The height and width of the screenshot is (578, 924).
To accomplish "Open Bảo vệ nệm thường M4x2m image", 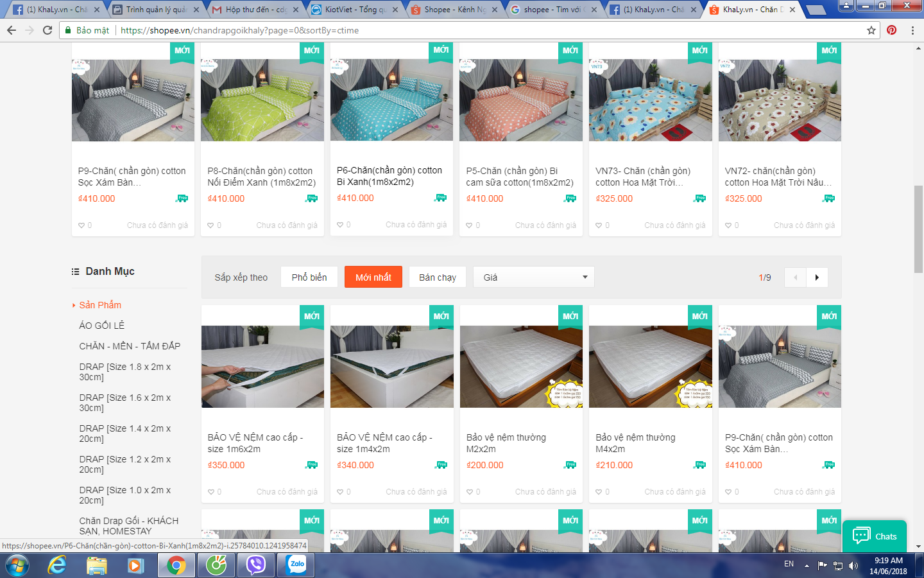I will [x=651, y=367].
